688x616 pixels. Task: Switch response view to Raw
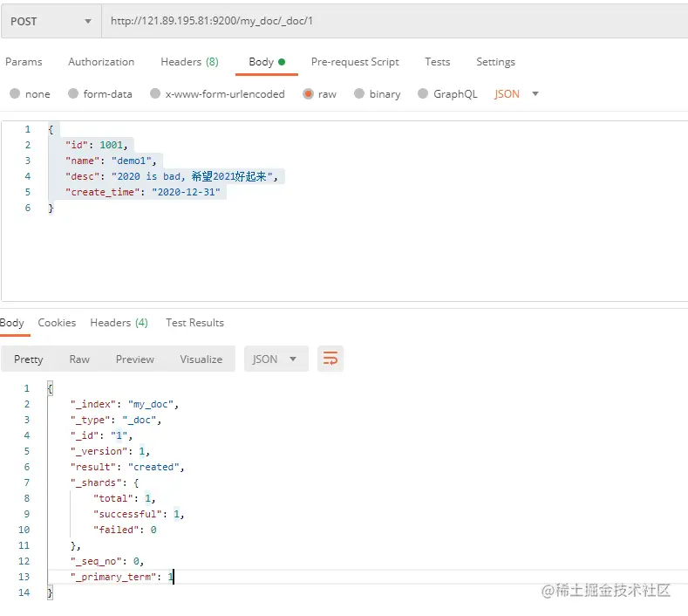pyautogui.click(x=79, y=359)
